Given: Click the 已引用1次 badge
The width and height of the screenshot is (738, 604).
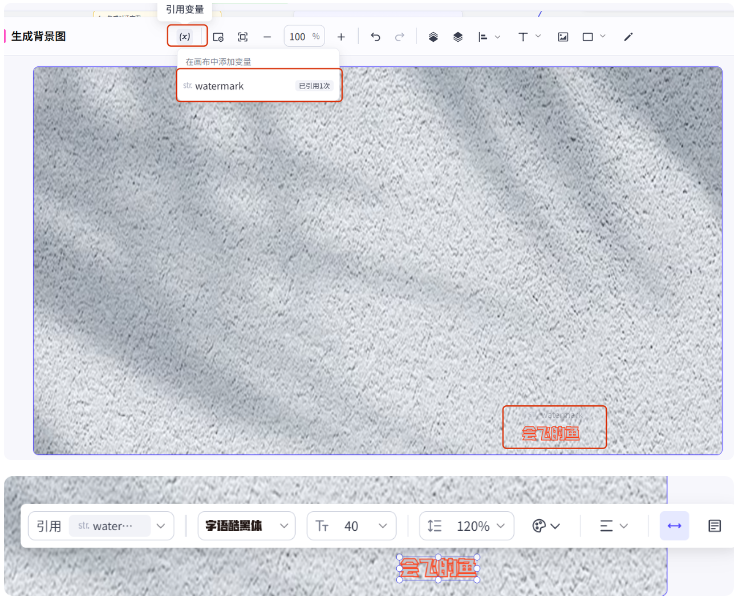Looking at the screenshot, I should coord(314,86).
